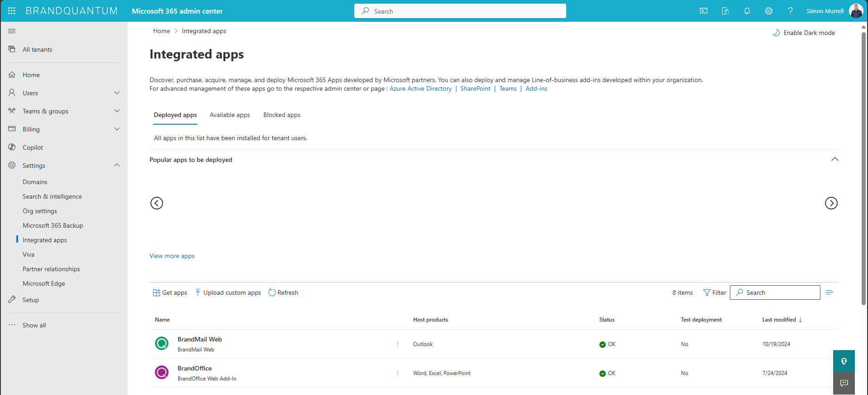Click the top header search box
This screenshot has width=868, height=395.
point(460,11)
